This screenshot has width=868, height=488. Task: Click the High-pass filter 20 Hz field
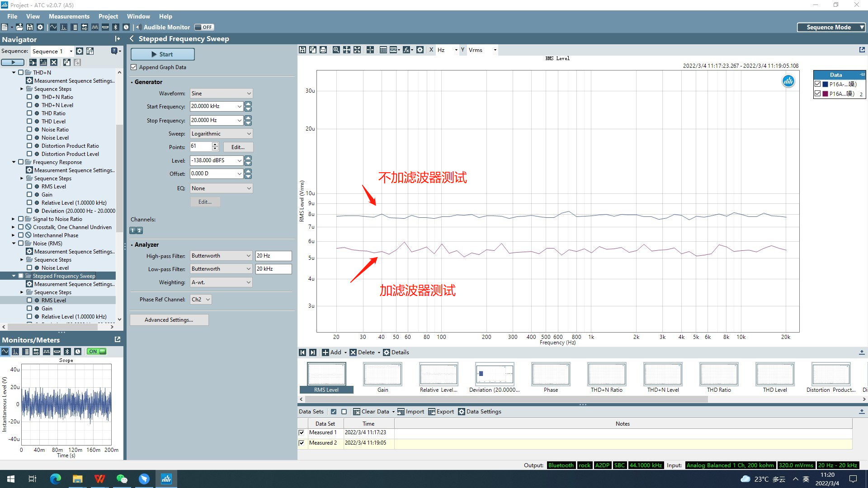(274, 256)
